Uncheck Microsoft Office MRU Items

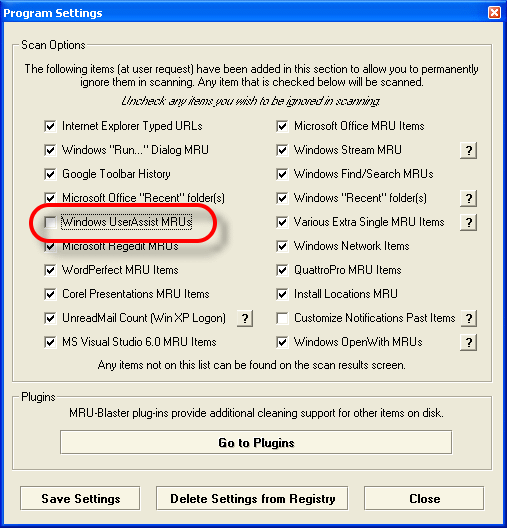click(x=282, y=126)
